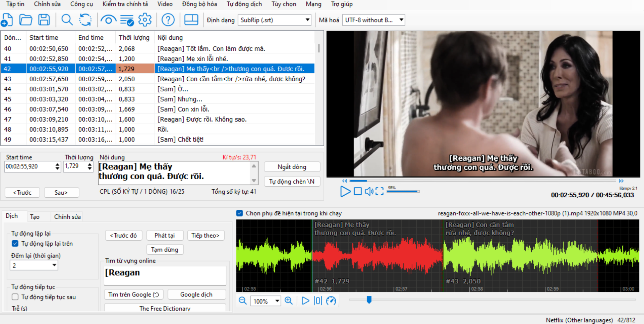Click 'Tìm trên Google' button

134,294
